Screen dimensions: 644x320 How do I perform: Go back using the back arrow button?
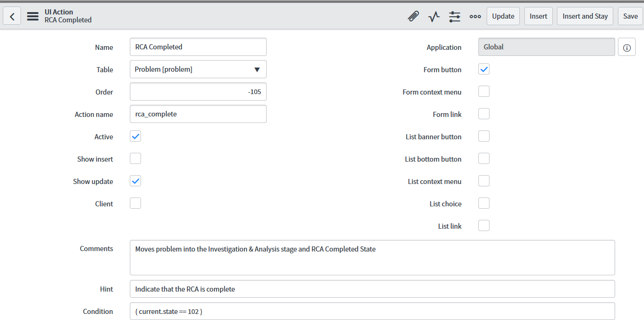(x=12, y=16)
